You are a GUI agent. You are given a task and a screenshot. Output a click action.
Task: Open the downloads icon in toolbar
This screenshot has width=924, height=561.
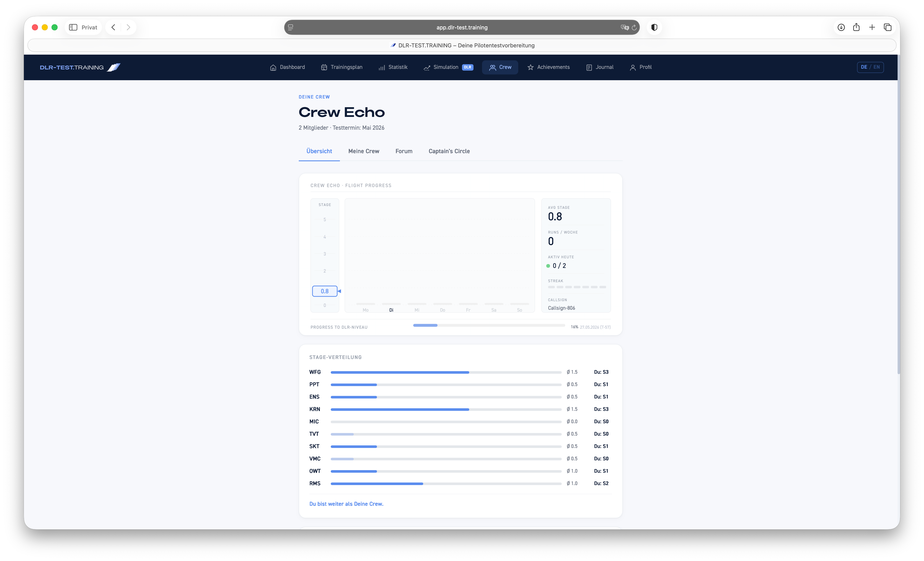pos(841,27)
